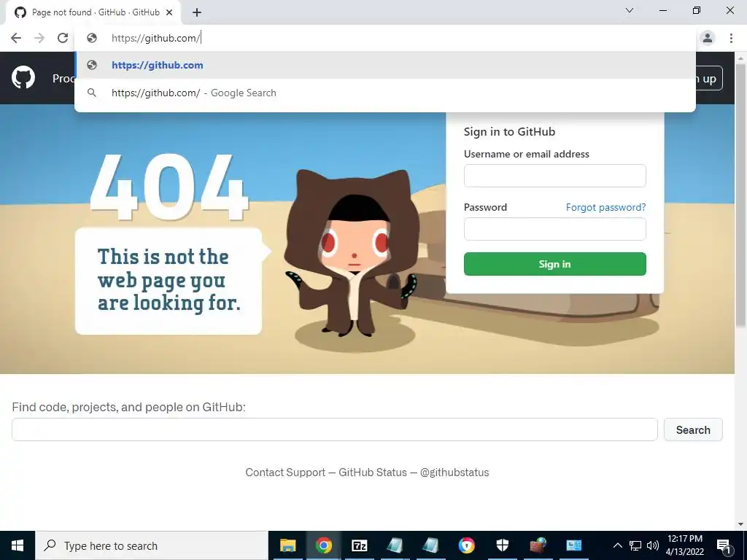Reload the current page
This screenshot has width=747, height=560.
(x=63, y=38)
